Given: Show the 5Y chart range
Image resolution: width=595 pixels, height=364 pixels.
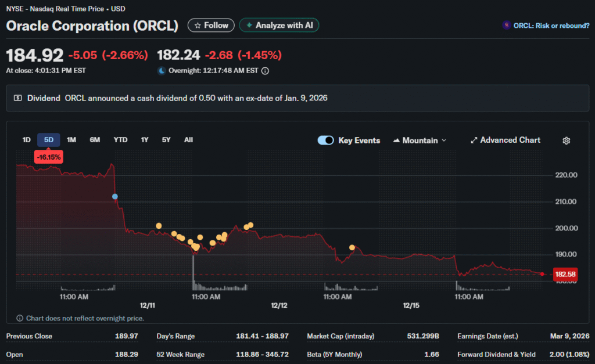Looking at the screenshot, I should 166,140.
